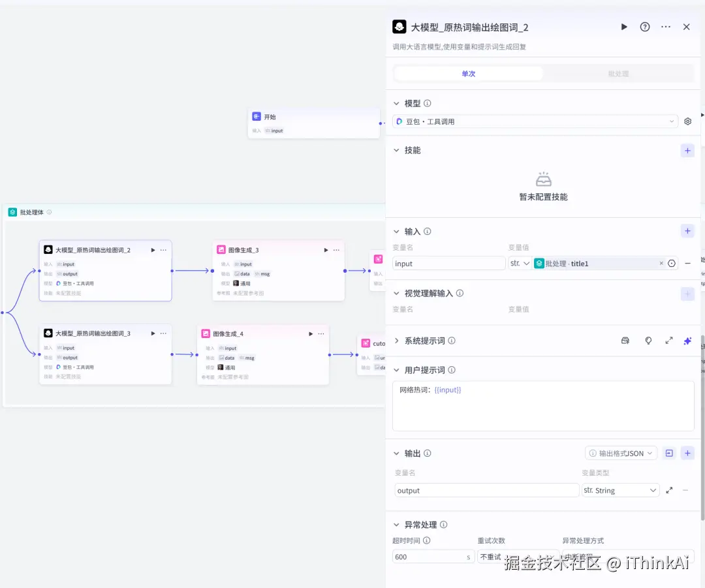Click info icon beside 模型 label

pos(427,103)
